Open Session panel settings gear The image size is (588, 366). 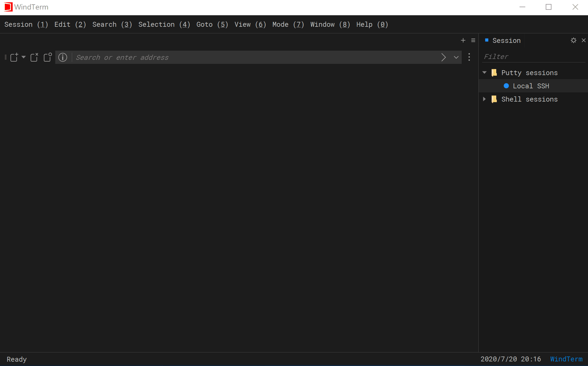pos(574,40)
